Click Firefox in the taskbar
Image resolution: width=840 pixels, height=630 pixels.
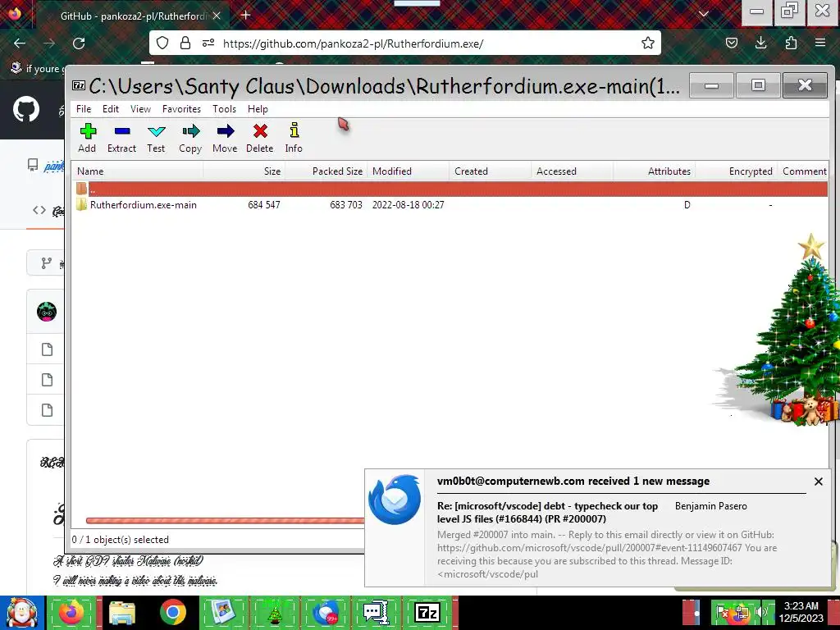[x=72, y=613]
